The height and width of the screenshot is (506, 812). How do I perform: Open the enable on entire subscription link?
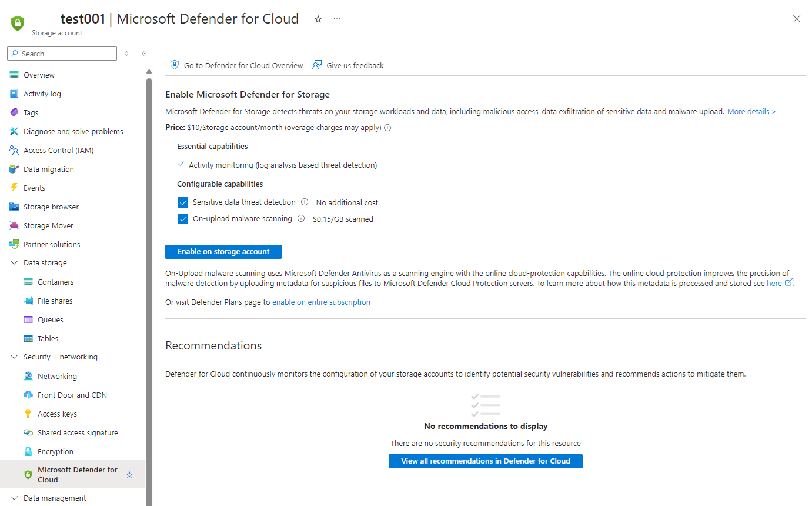point(321,302)
